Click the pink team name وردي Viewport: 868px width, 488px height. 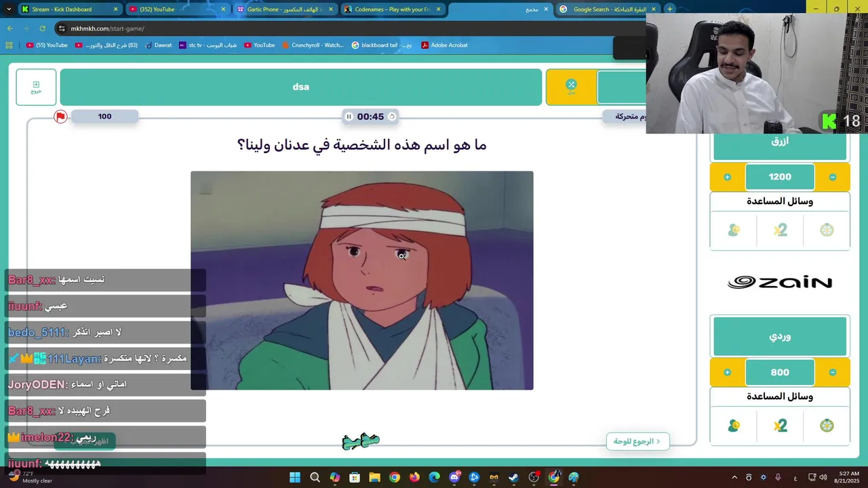coord(780,336)
